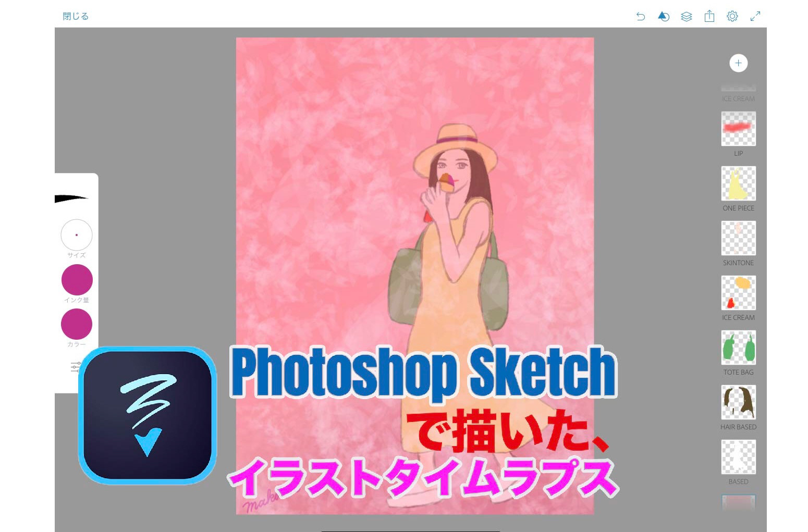
Task: Click the HAIR BASED layer label
Action: pyautogui.click(x=738, y=427)
